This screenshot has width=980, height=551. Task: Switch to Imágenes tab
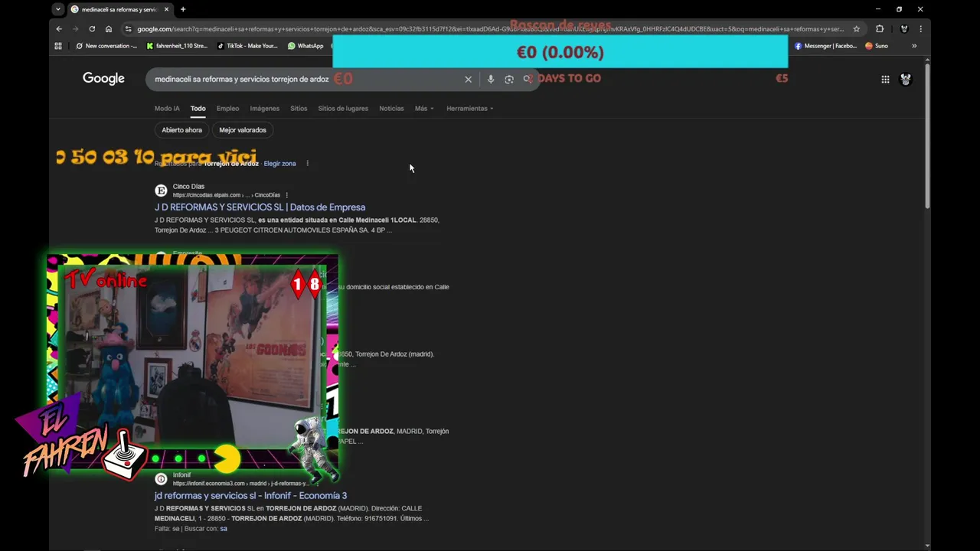[x=265, y=109]
